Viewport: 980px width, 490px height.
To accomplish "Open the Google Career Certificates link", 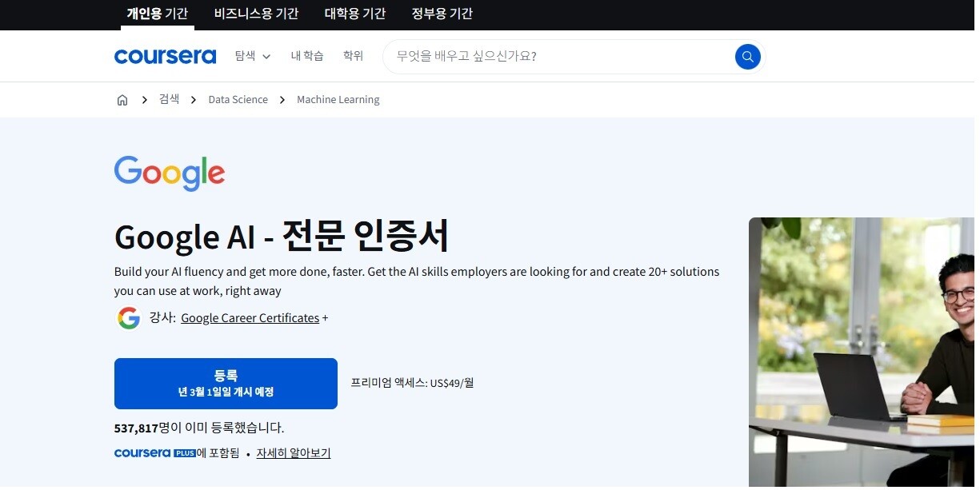I will point(250,318).
